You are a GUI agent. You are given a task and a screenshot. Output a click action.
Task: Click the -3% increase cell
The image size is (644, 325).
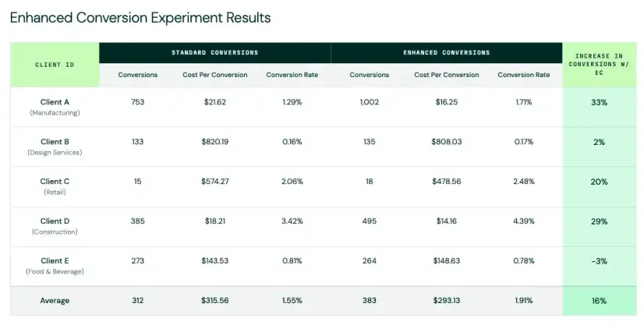(600, 261)
